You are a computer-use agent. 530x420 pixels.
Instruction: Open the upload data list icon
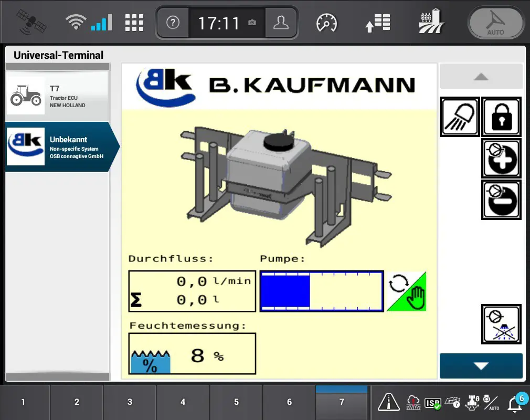(x=378, y=23)
